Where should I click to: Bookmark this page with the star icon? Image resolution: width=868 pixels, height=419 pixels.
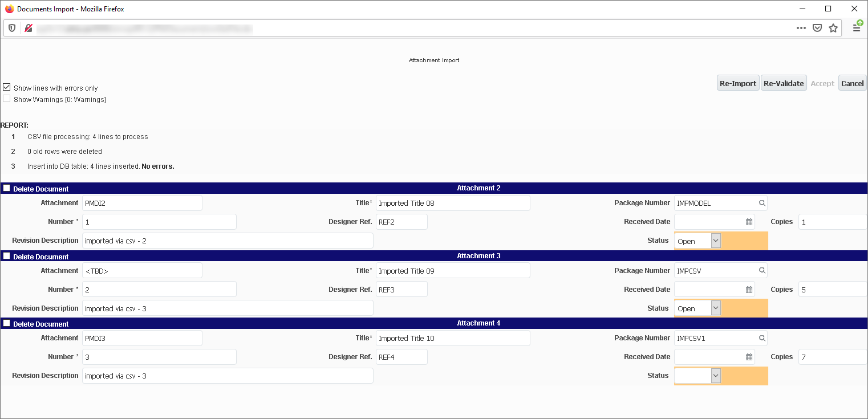point(833,27)
